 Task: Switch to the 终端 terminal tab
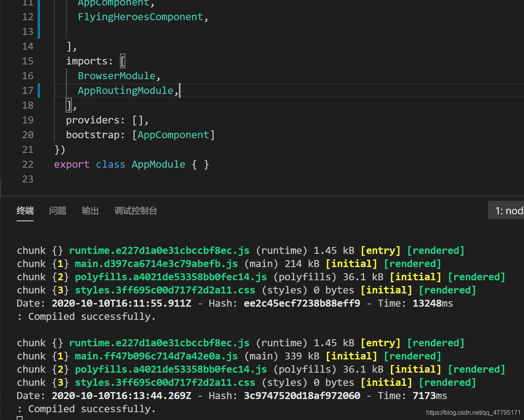(x=25, y=210)
